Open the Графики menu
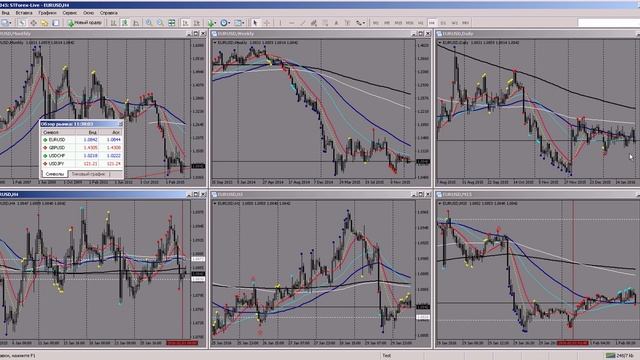This screenshot has height=360, width=640. (47, 13)
